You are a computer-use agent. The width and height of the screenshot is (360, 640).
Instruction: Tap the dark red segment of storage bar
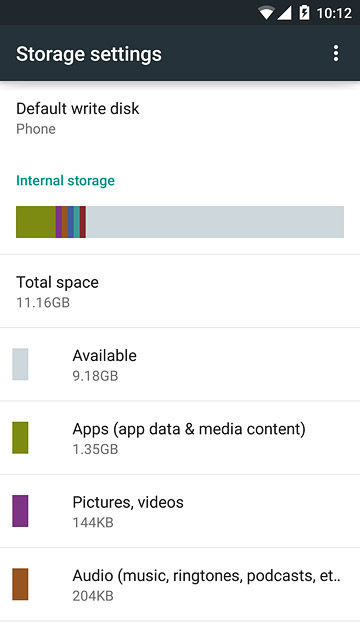[x=82, y=222]
